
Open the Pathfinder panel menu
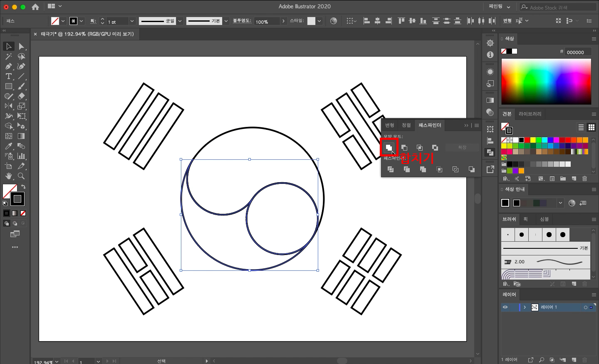(x=477, y=125)
